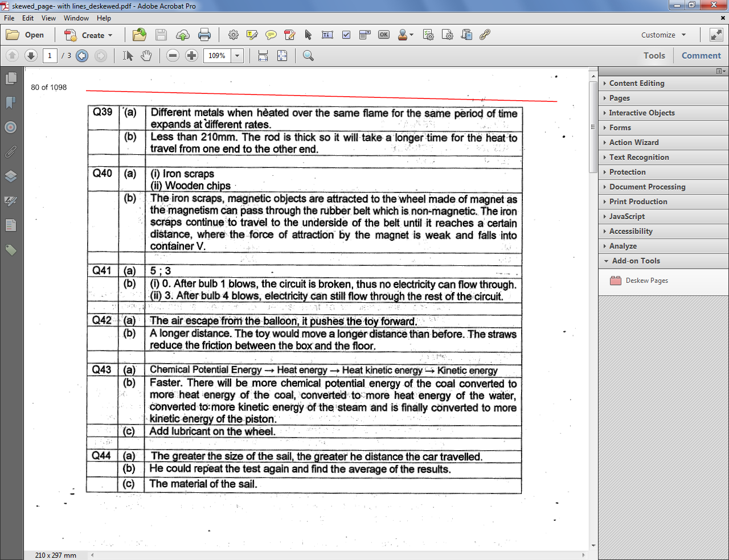Switch to the Comment pane
Image resolution: width=729 pixels, height=560 pixels.
coord(701,55)
